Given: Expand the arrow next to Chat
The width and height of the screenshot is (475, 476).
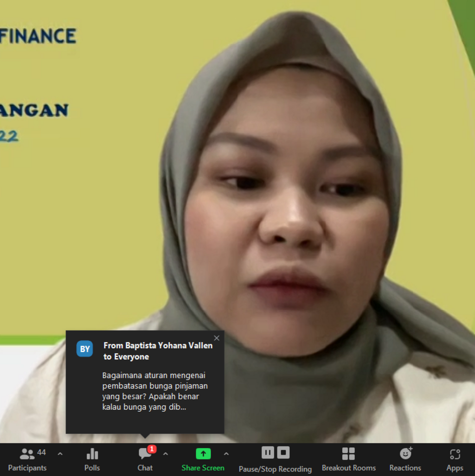Looking at the screenshot, I should (166, 454).
